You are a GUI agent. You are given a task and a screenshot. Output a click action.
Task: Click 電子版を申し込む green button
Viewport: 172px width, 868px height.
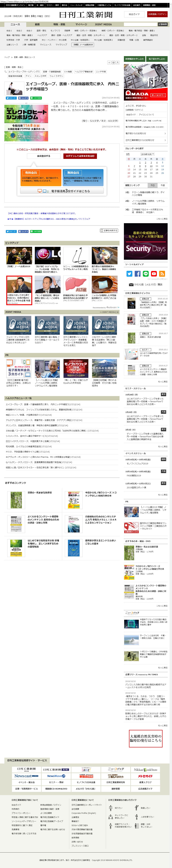[x=157, y=59]
